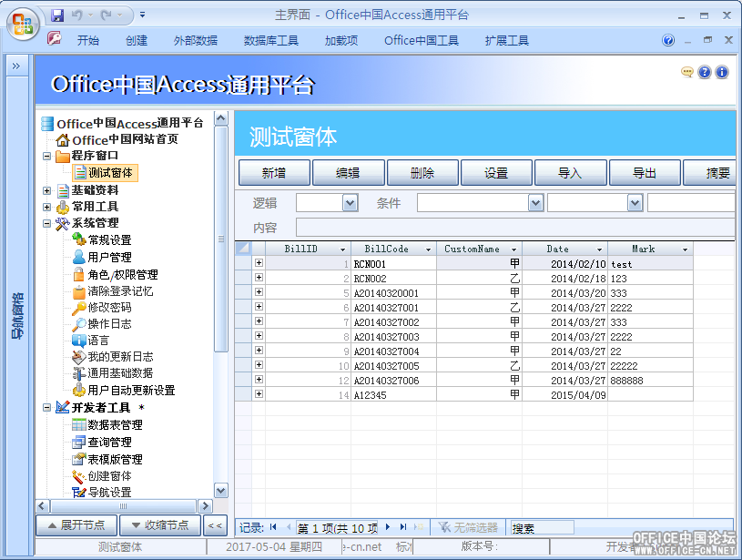
Task: Open quick access toolbar customize dropdown
Action: click(142, 15)
